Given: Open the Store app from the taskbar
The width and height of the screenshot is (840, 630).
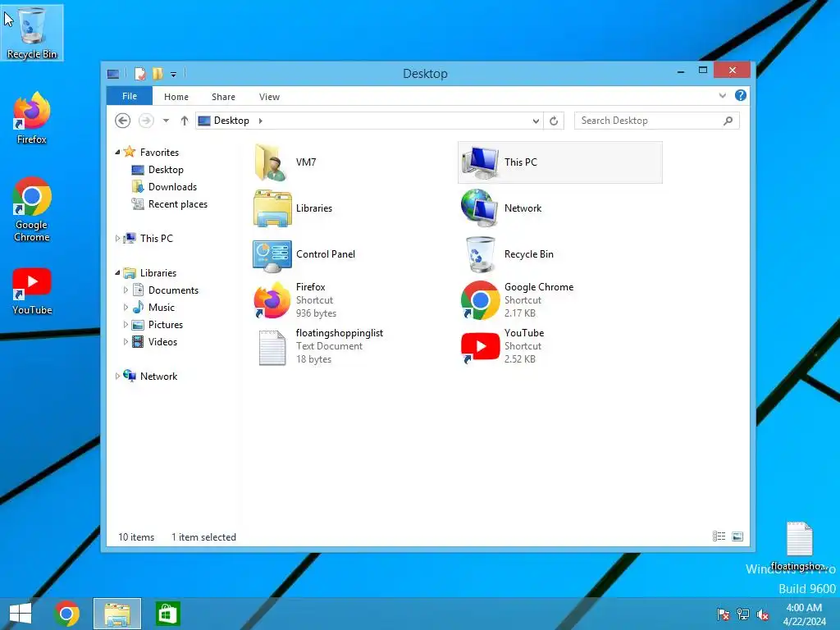Looking at the screenshot, I should 167,614.
